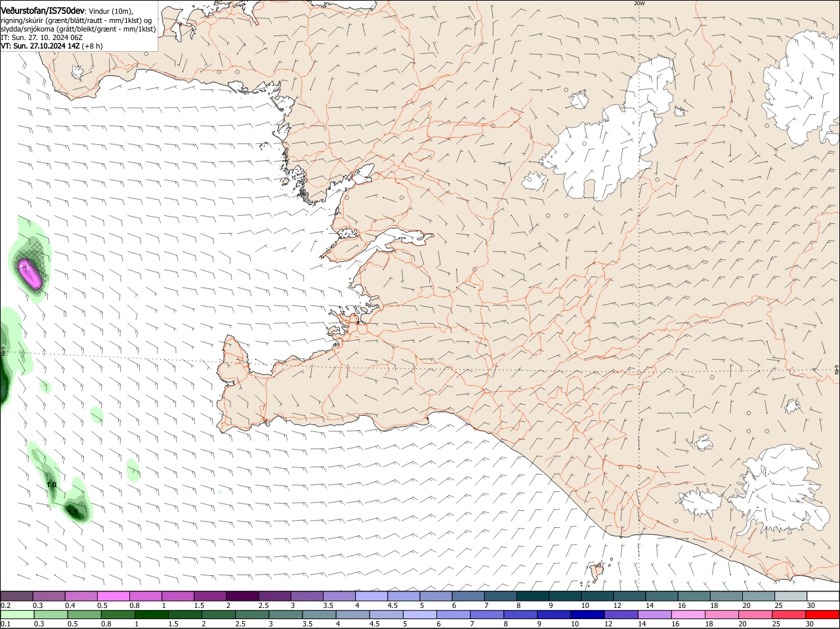Image resolution: width=840 pixels, height=629 pixels.
Task: Pick the bottom legend swatch between 25 and 30
Action: [x=790, y=615]
